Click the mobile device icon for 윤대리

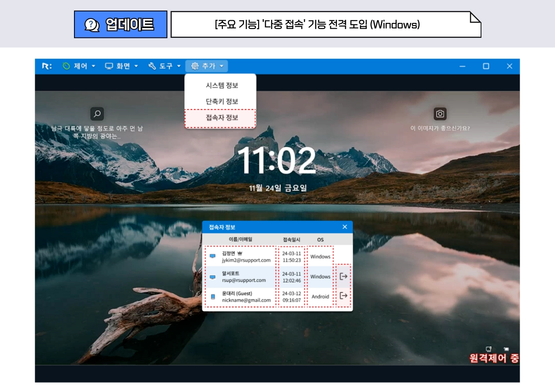213,297
